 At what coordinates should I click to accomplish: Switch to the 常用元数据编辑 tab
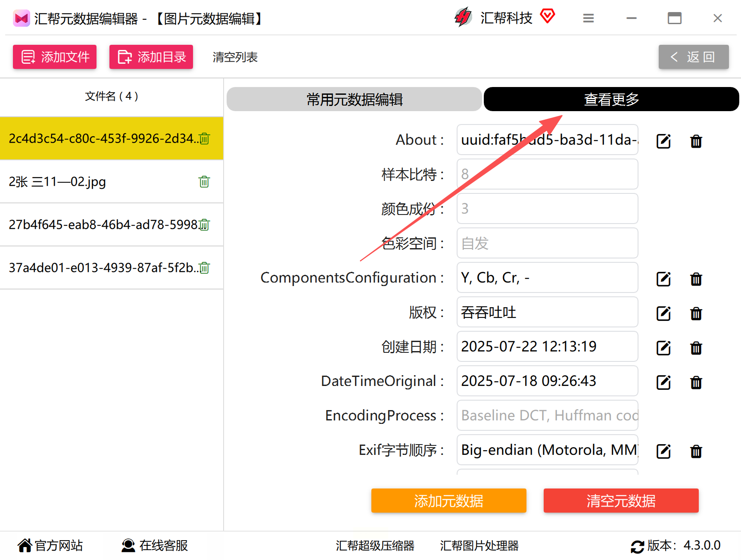(354, 99)
